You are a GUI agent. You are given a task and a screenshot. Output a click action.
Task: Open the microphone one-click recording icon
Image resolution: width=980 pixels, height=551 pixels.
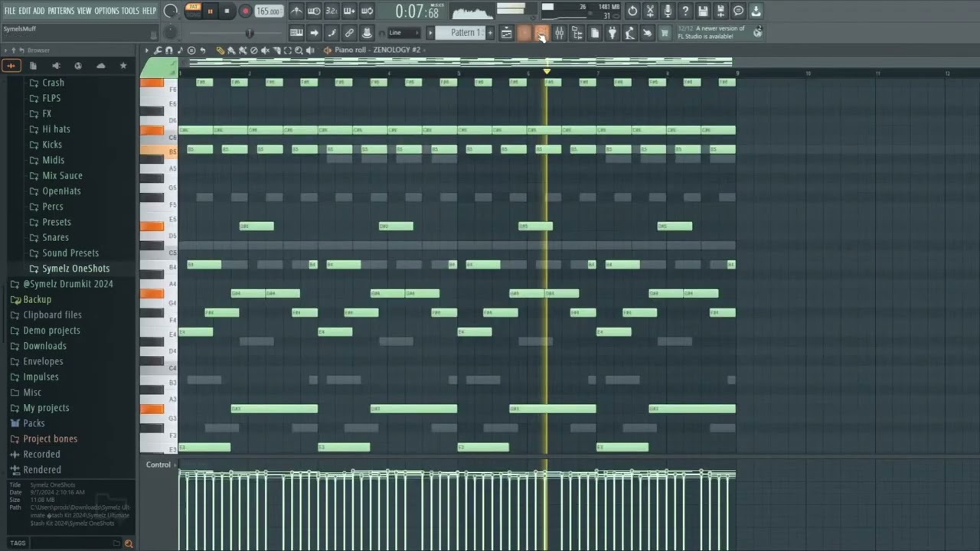tap(668, 11)
